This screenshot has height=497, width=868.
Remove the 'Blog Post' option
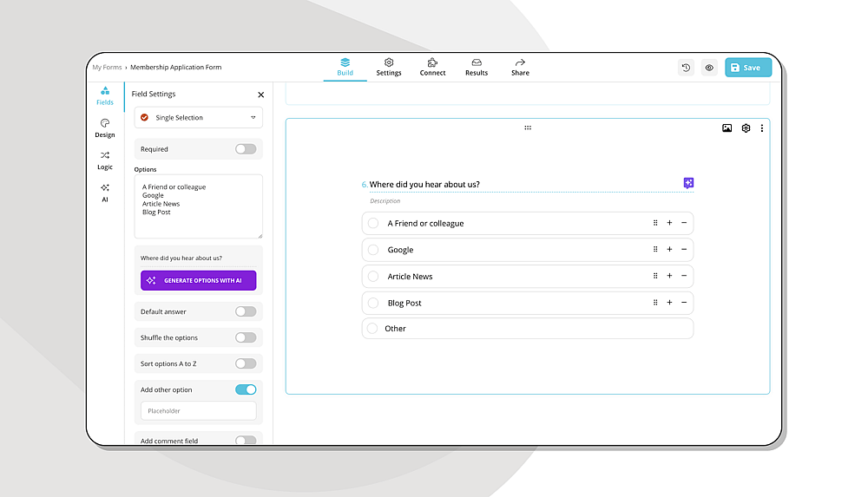(684, 303)
